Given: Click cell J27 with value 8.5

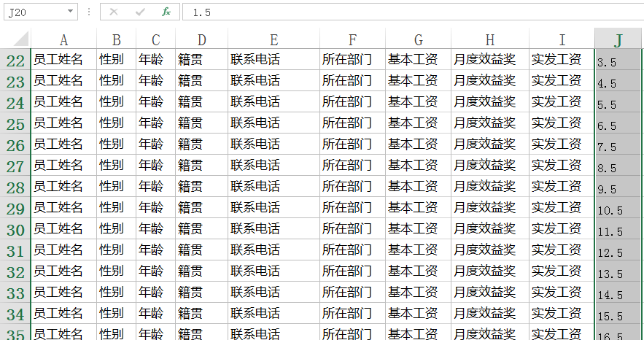Looking at the screenshot, I should click(x=618, y=166).
